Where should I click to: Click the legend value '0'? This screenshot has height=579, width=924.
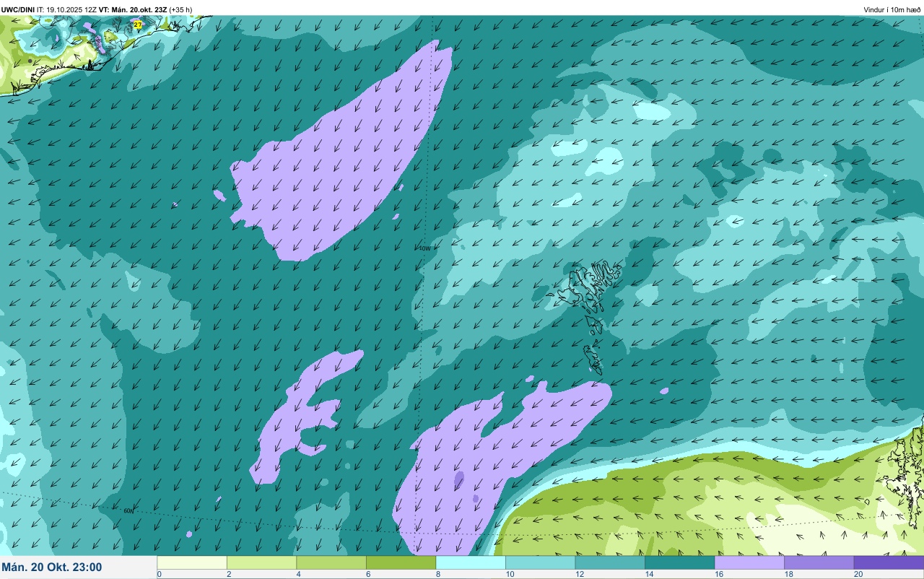click(159, 574)
